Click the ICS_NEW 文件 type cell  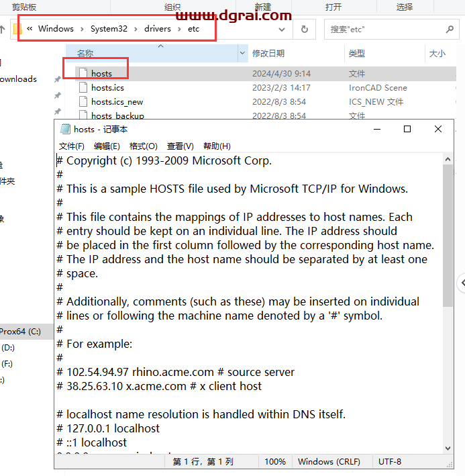tap(376, 101)
